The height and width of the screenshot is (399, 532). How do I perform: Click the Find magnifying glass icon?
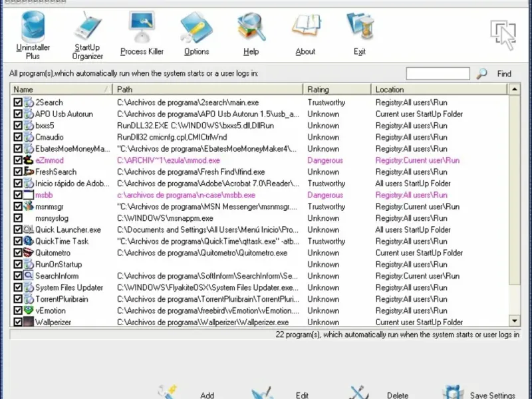pyautogui.click(x=481, y=74)
